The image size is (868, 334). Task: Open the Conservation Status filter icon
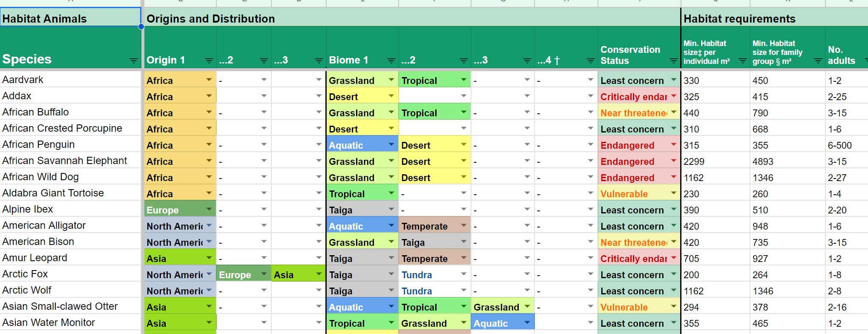[673, 61]
